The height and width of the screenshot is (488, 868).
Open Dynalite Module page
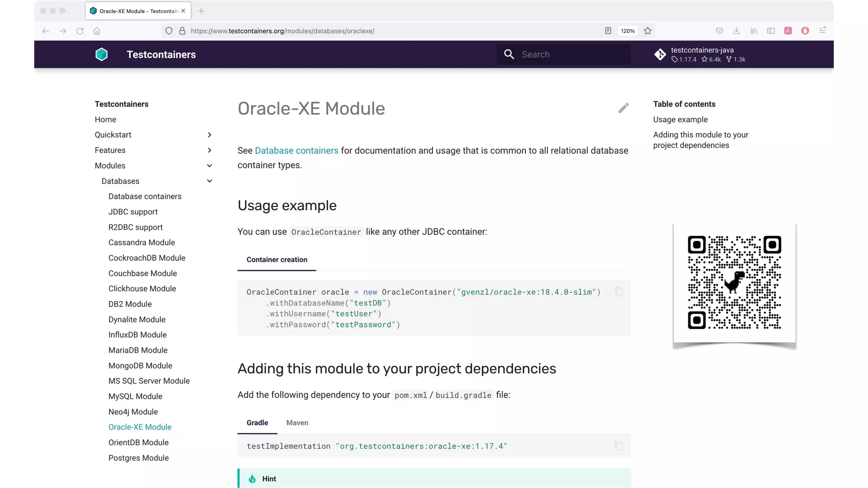pyautogui.click(x=137, y=319)
